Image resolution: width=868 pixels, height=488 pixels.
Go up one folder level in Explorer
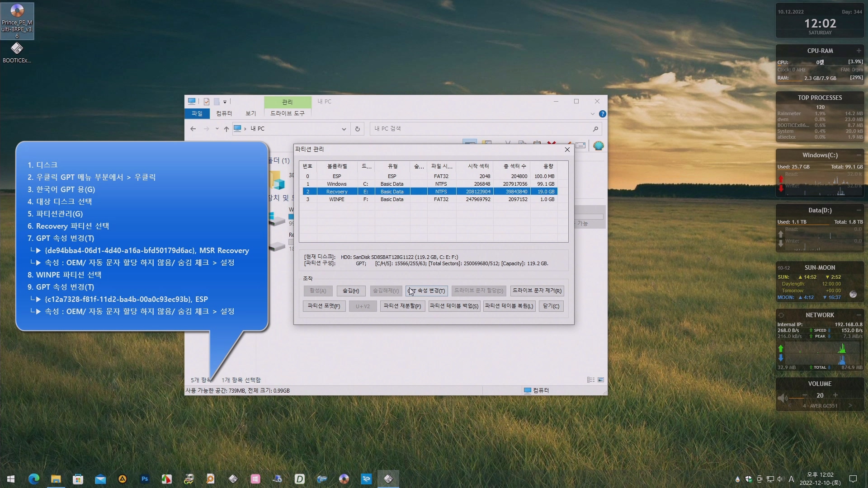(x=226, y=129)
